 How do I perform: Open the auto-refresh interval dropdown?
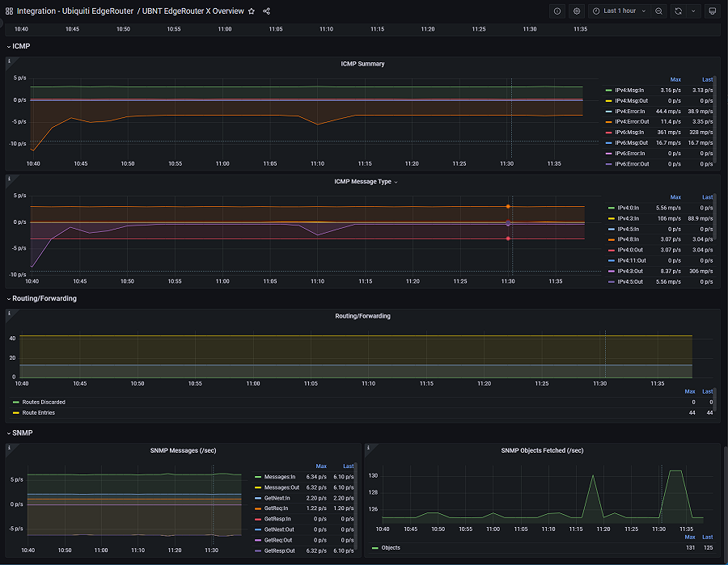[x=696, y=11]
